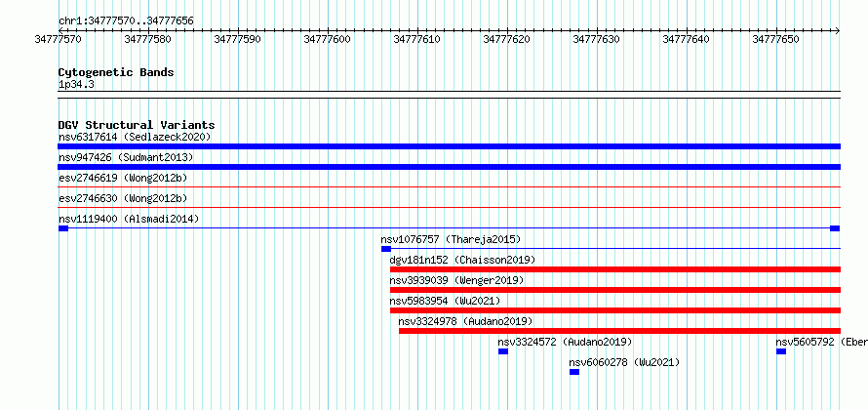This screenshot has width=868, height=410.
Task: Click ruler position 34777580
Action: tap(148, 39)
